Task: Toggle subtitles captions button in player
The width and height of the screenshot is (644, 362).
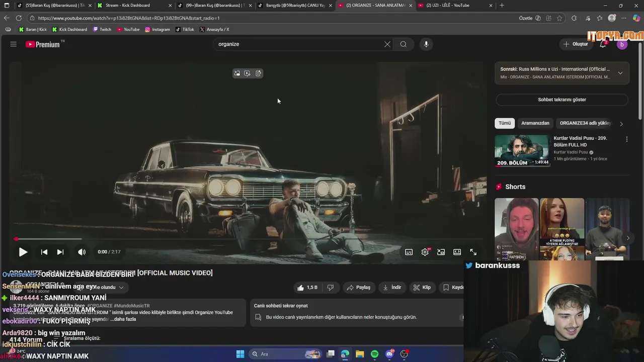Action: click(409, 252)
